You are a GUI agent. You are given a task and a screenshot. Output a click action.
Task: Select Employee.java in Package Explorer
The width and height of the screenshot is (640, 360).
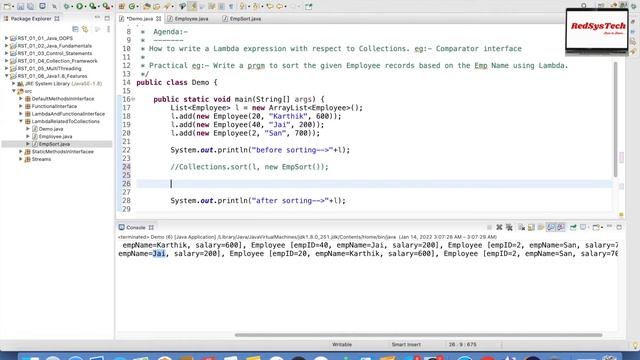pos(56,136)
